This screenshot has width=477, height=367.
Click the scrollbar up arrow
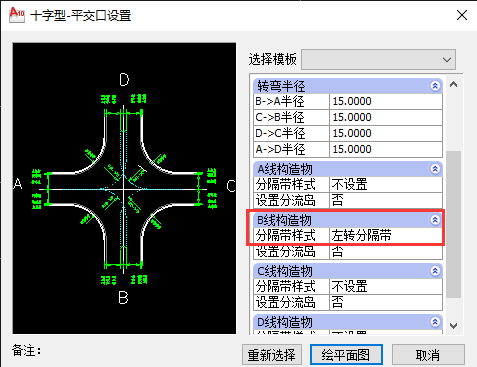(453, 84)
